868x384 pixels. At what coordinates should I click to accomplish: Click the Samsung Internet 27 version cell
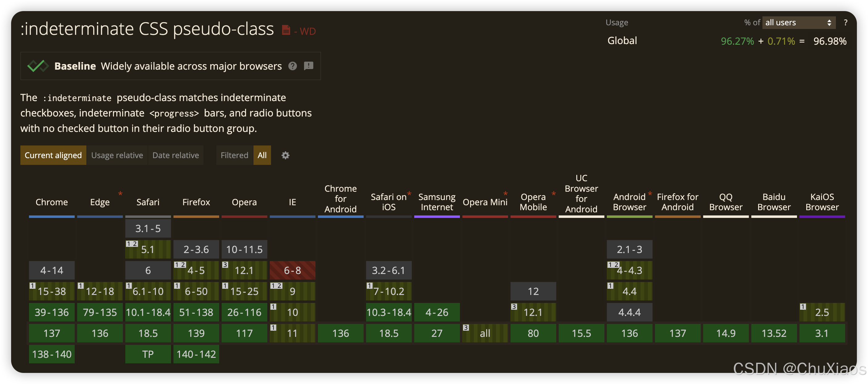(437, 333)
